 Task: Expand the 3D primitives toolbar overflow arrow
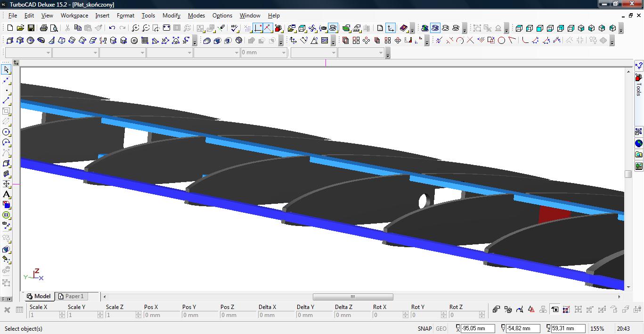(195, 42)
